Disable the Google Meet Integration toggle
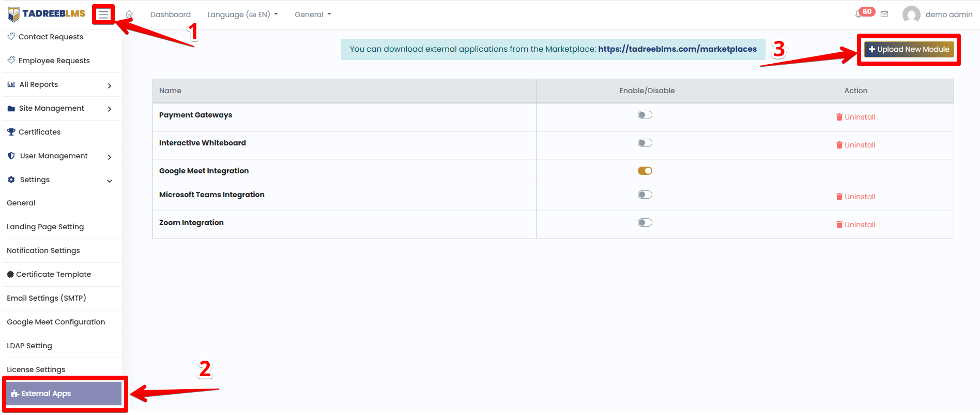 (x=645, y=171)
